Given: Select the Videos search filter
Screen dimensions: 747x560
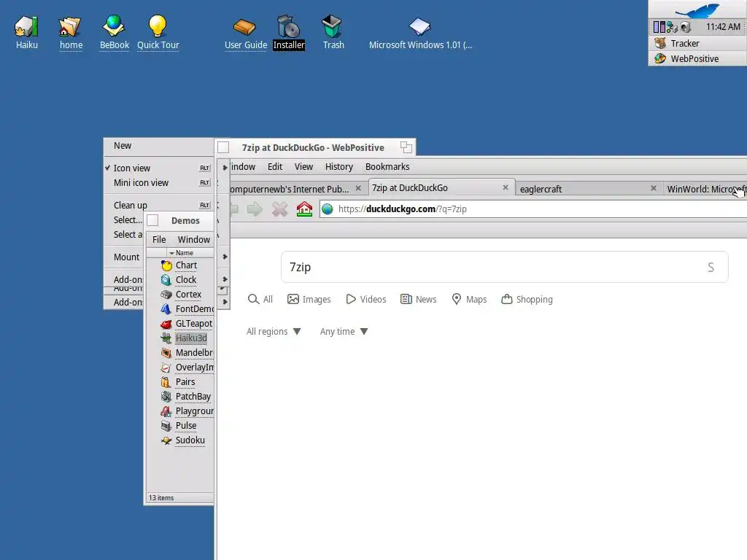Looking at the screenshot, I should pyautogui.click(x=366, y=299).
